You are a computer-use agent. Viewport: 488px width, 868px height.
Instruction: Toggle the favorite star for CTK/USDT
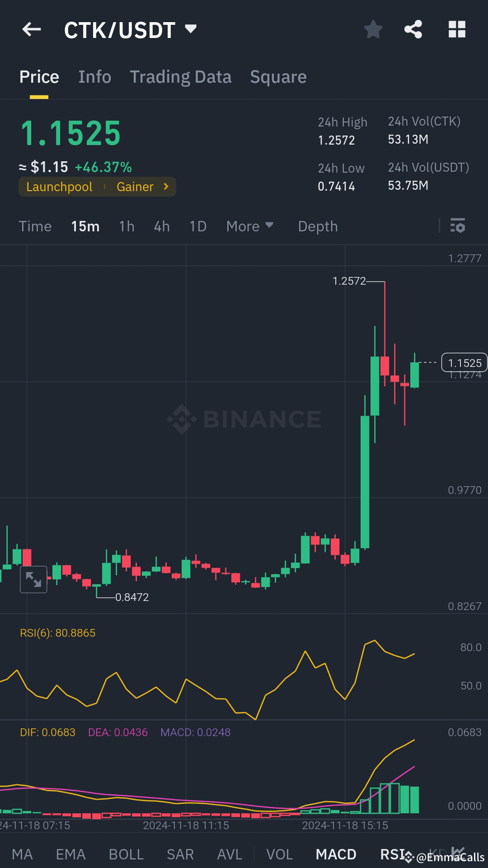coord(373,29)
